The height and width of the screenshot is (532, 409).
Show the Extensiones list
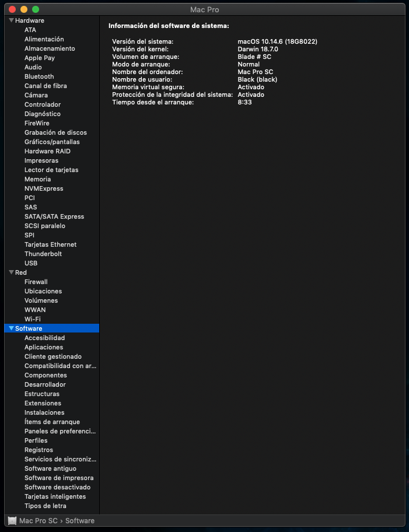pyautogui.click(x=43, y=403)
